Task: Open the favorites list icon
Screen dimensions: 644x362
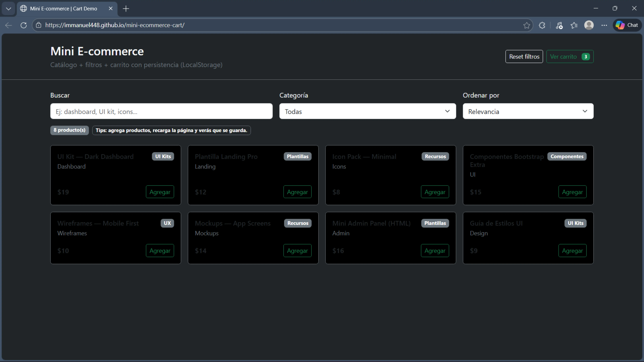Action: coord(574,25)
